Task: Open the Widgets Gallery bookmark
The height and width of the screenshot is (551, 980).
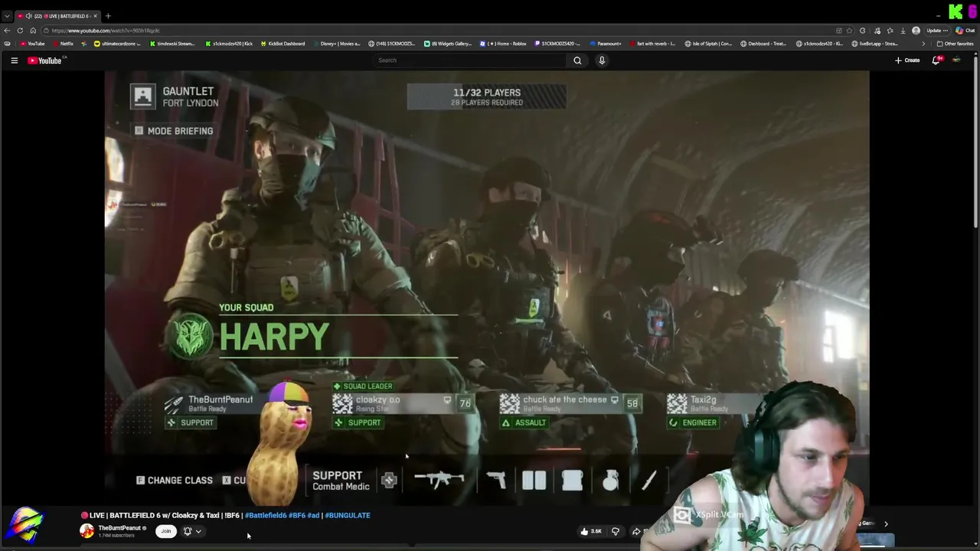Action: [448, 44]
